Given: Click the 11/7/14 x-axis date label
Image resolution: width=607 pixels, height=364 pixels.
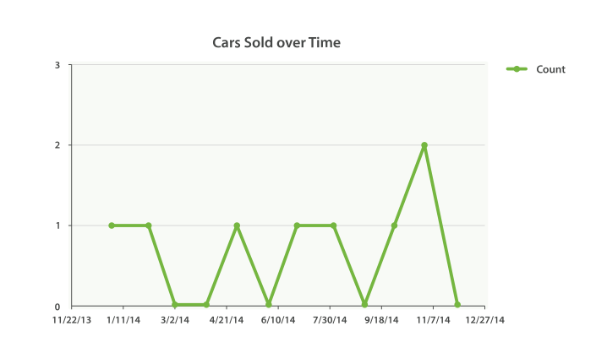Looking at the screenshot, I should pos(433,320).
